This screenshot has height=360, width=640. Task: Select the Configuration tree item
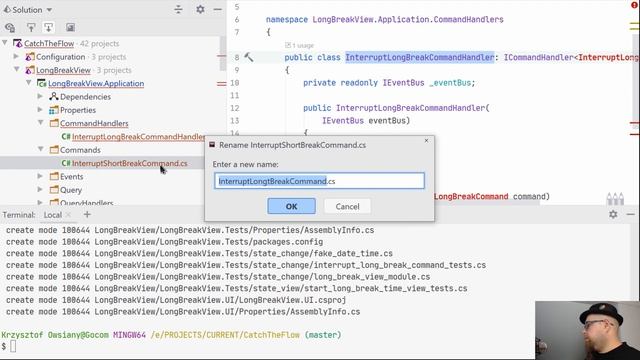coord(60,57)
